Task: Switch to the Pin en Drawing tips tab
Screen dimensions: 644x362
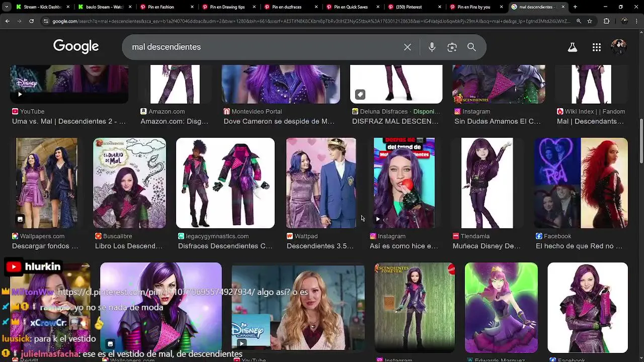Action: pos(228,7)
